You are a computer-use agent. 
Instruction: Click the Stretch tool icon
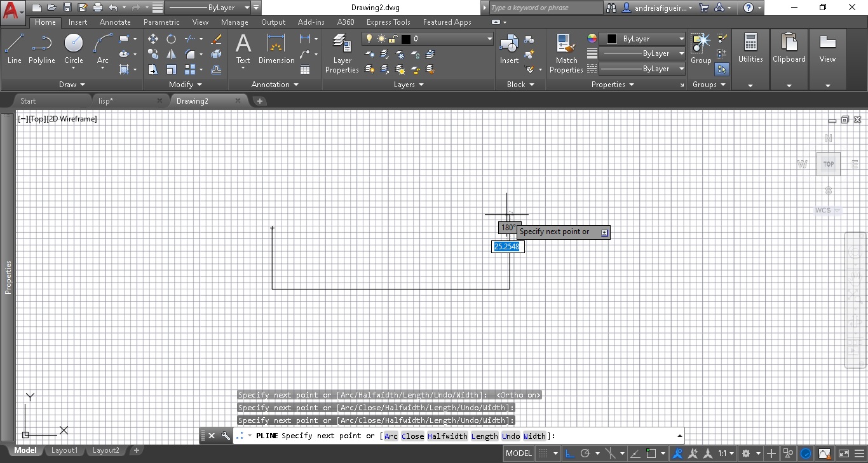click(153, 69)
